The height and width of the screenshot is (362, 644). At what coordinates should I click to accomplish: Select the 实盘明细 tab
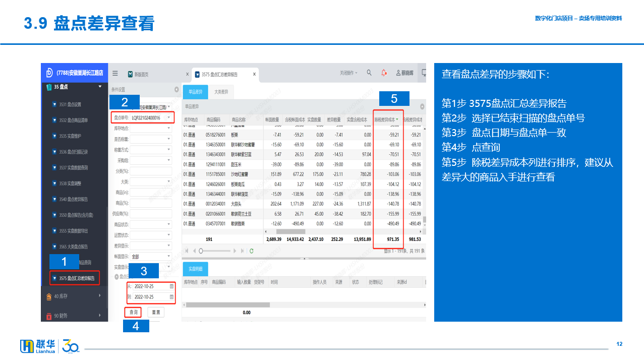tap(195, 269)
